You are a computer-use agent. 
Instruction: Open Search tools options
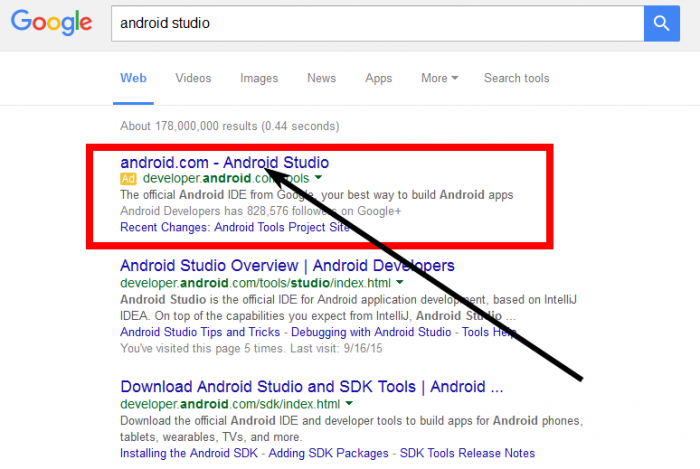(x=517, y=78)
